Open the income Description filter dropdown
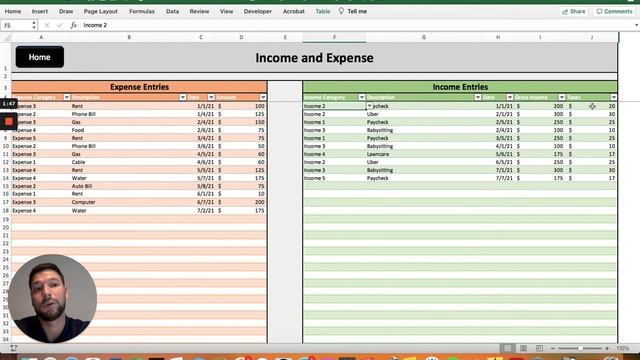The width and height of the screenshot is (640, 360). pos(478,97)
